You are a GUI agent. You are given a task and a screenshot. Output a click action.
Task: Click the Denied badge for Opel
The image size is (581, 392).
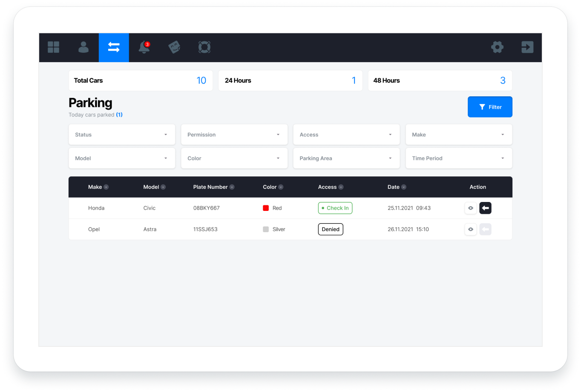[331, 229]
